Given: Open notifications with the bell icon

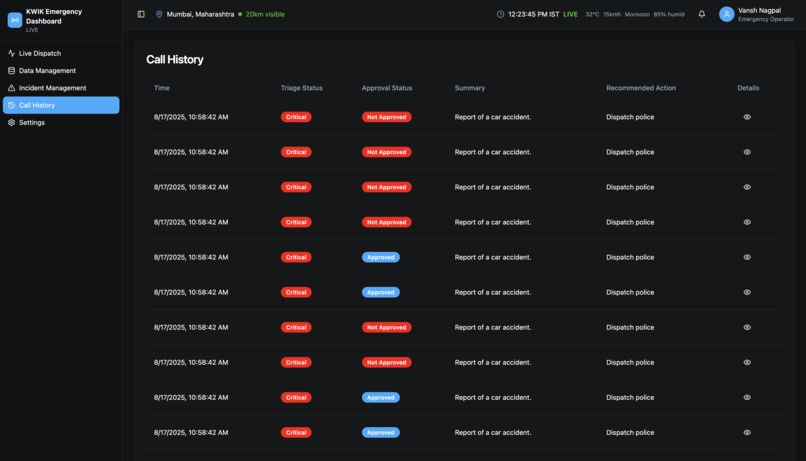Looking at the screenshot, I should [x=702, y=14].
